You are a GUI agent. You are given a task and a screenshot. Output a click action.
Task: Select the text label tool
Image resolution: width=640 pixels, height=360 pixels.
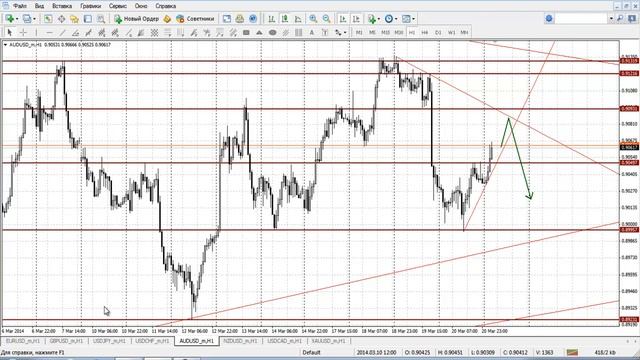[x=325, y=32]
